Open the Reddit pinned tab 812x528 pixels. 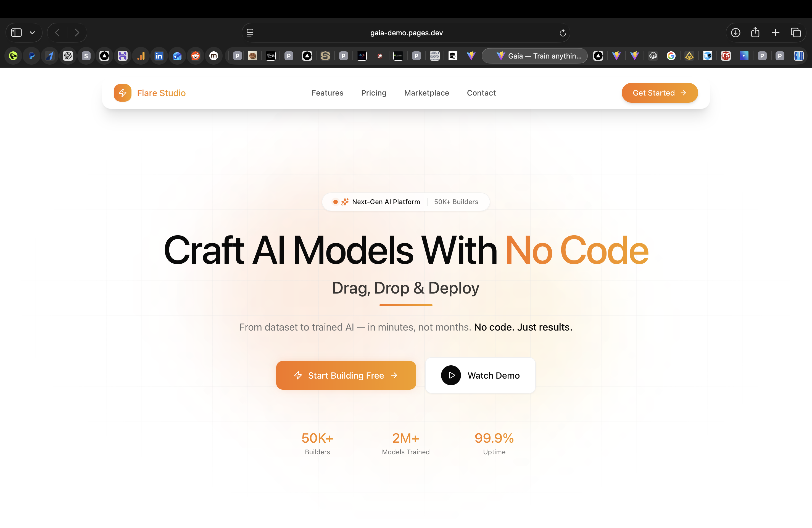coord(196,56)
